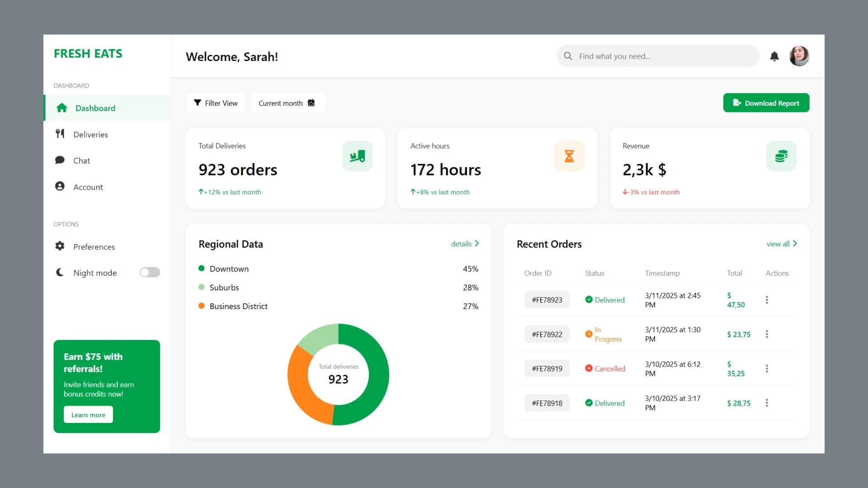Select the Account icon
Image resolution: width=868 pixels, height=488 pixels.
[60, 187]
